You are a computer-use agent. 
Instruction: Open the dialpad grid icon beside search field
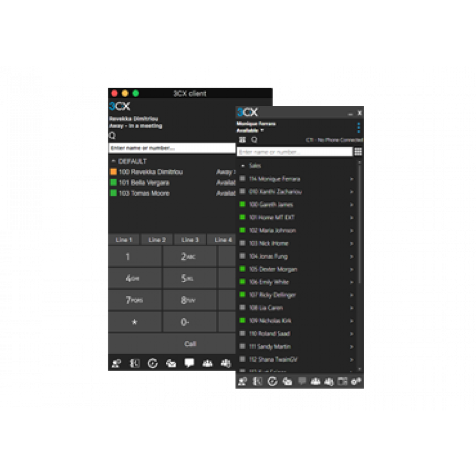click(358, 152)
